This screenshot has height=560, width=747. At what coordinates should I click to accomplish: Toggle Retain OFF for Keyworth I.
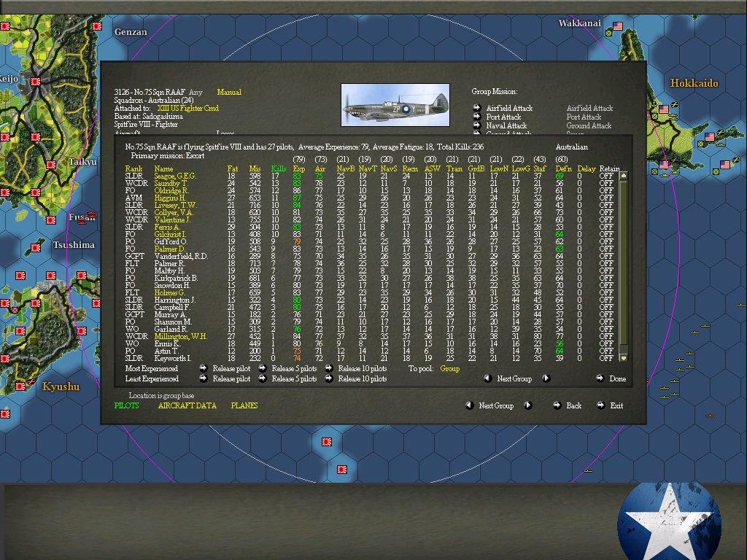[606, 358]
